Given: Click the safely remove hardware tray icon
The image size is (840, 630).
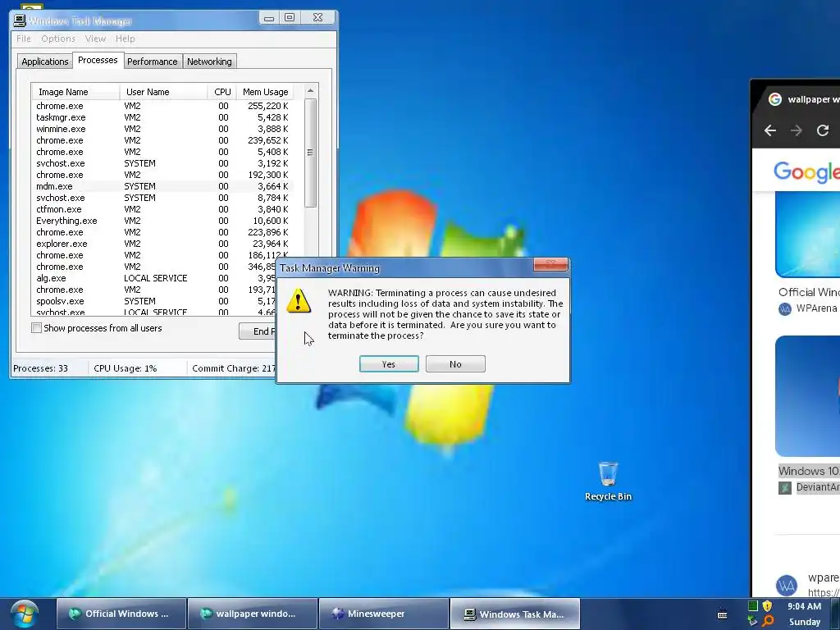Looking at the screenshot, I should 753,621.
